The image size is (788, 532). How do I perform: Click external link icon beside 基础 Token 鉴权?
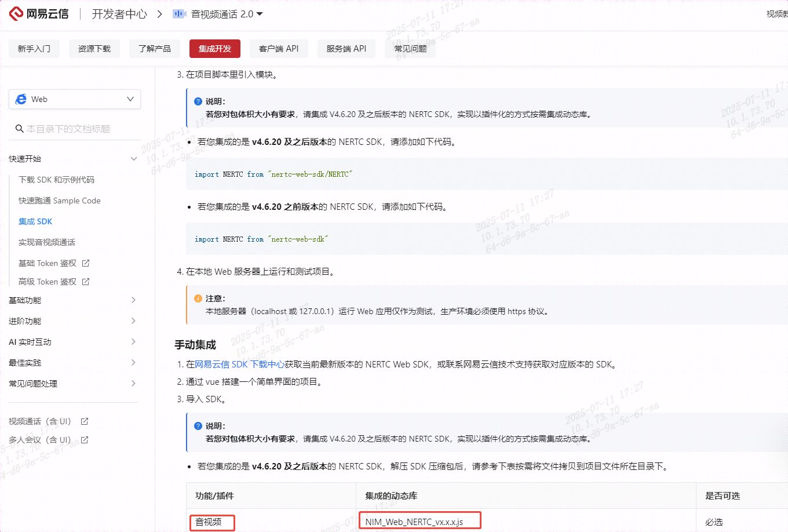86,263
